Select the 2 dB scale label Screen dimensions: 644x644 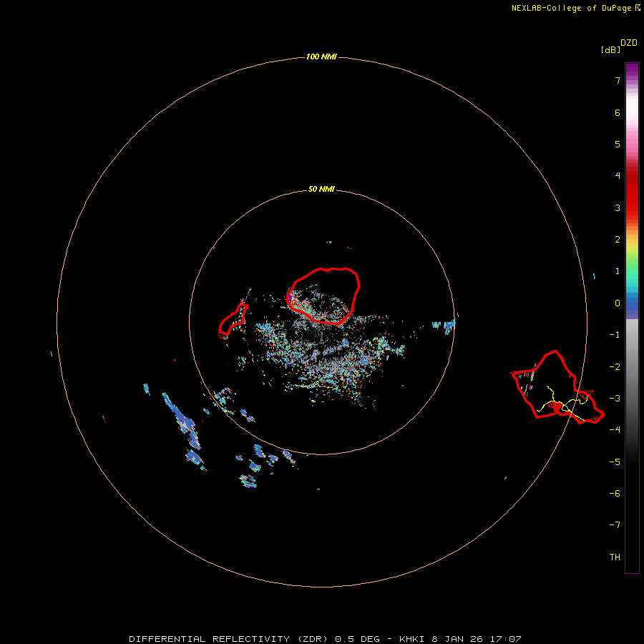(618, 240)
